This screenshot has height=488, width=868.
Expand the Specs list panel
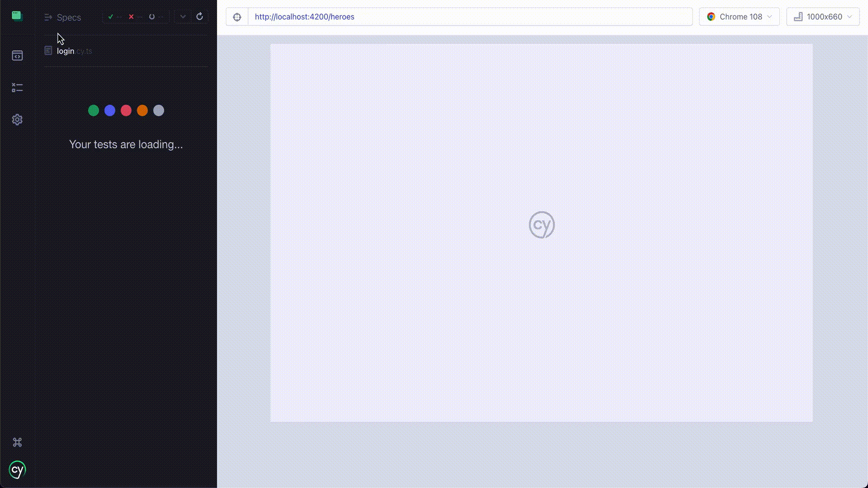pyautogui.click(x=48, y=17)
